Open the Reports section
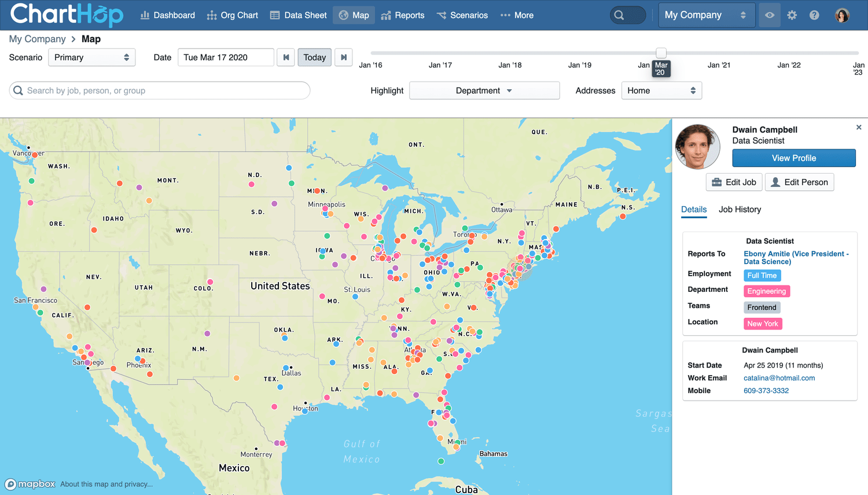This screenshot has width=868, height=495. click(403, 15)
